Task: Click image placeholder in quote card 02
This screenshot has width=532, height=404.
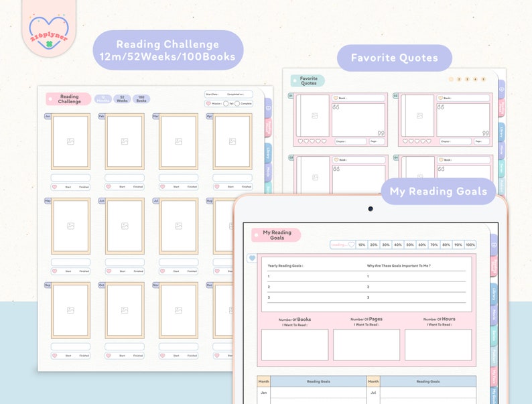Action: 419,116
